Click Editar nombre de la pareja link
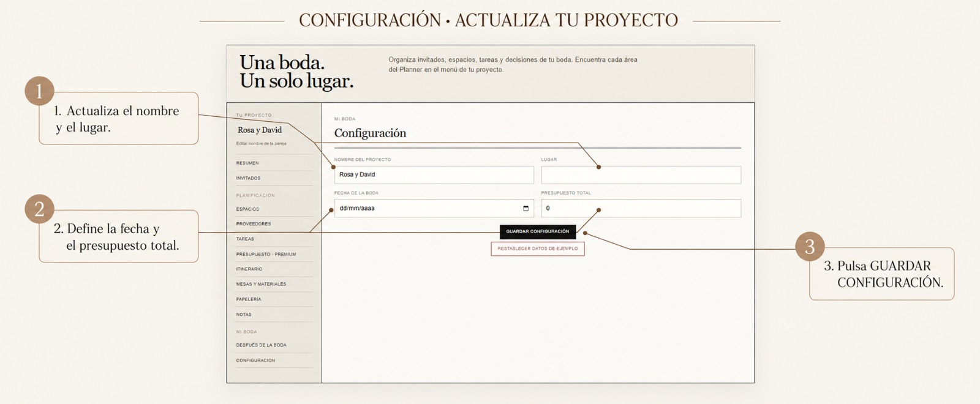The image size is (980, 404). click(x=261, y=143)
